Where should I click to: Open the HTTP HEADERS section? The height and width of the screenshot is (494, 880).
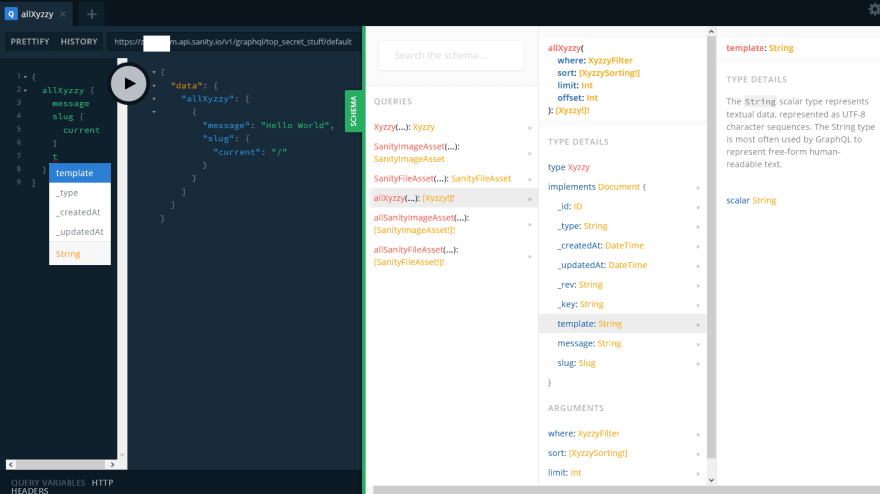click(x=62, y=486)
